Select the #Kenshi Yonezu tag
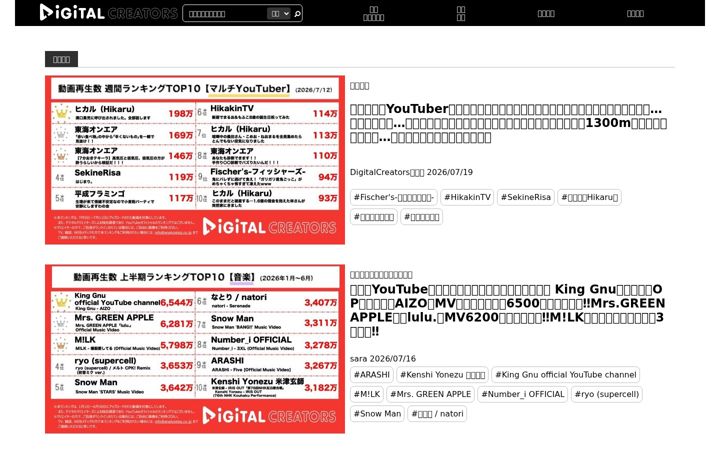Viewport: 720px width, 450px height. 442,375
